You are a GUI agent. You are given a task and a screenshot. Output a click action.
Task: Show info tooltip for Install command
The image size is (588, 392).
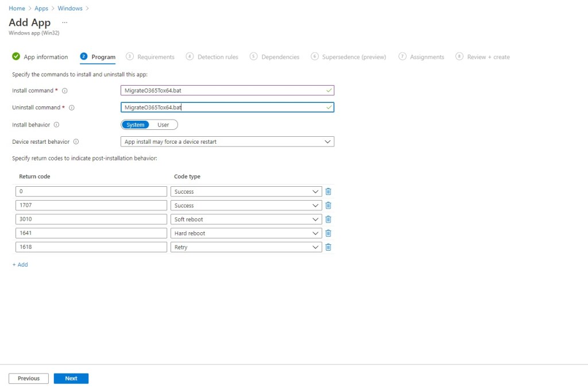click(65, 91)
